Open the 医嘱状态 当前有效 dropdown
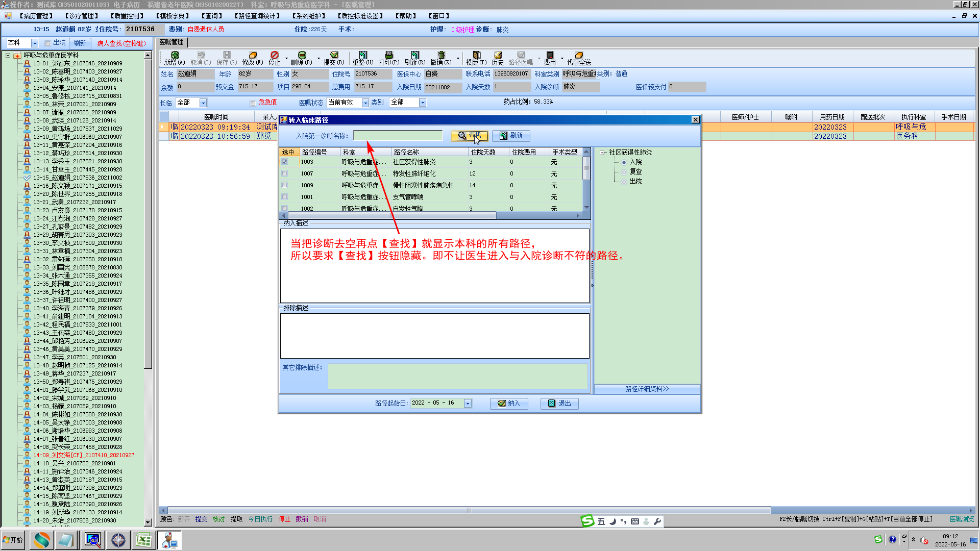 click(x=365, y=103)
